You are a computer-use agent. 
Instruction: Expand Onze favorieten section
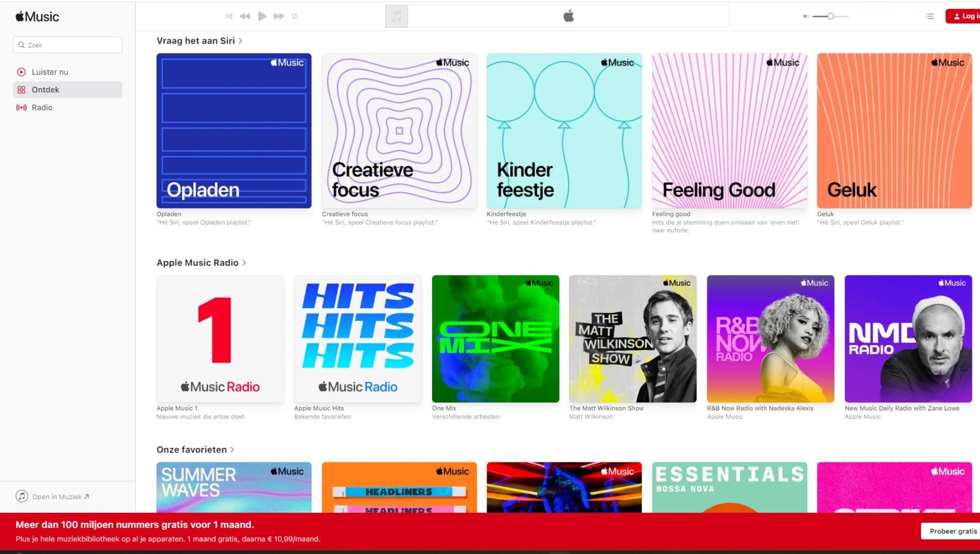point(196,450)
